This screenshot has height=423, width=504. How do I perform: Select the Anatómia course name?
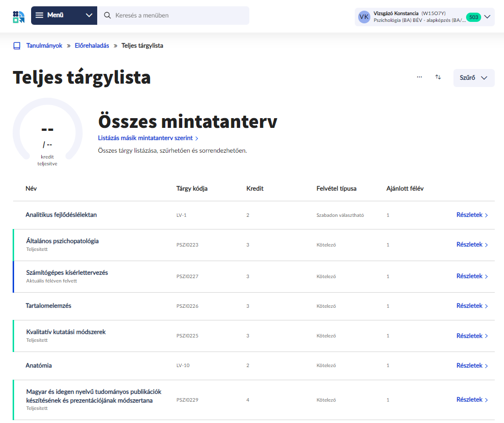(38, 366)
